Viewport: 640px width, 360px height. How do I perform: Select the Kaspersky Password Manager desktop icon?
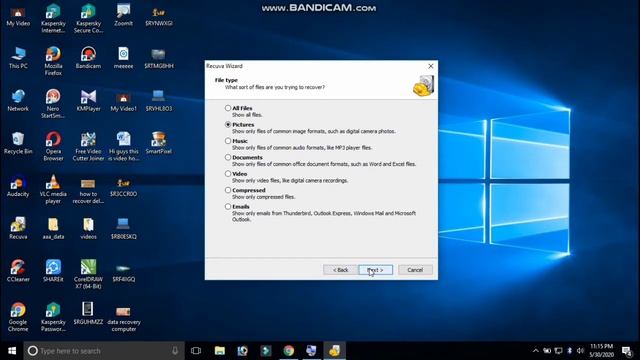tap(53, 317)
